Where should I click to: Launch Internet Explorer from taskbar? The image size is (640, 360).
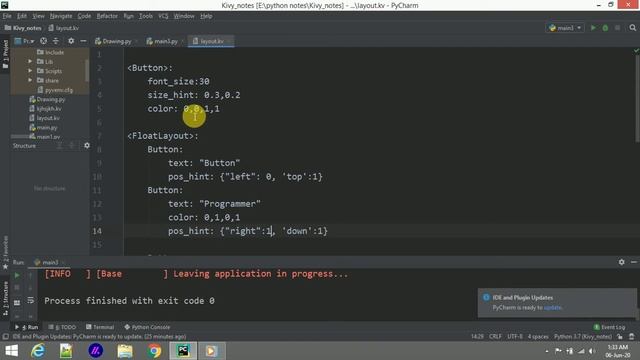pos(38,351)
